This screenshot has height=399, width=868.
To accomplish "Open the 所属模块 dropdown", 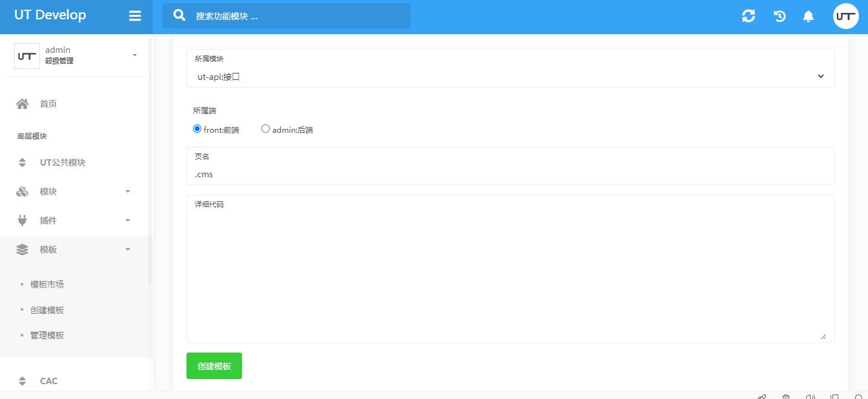I will coord(510,77).
